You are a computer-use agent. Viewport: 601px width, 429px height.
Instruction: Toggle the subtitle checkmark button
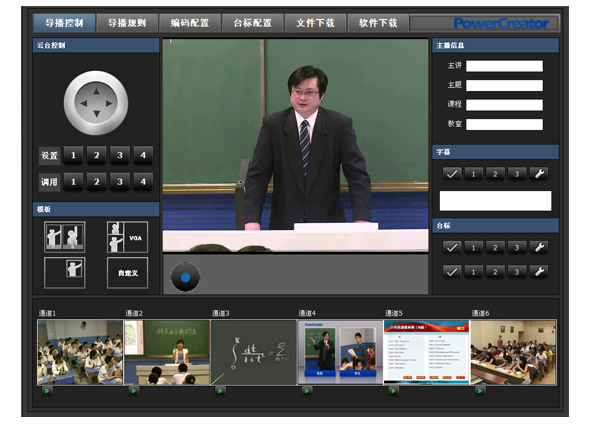(452, 174)
